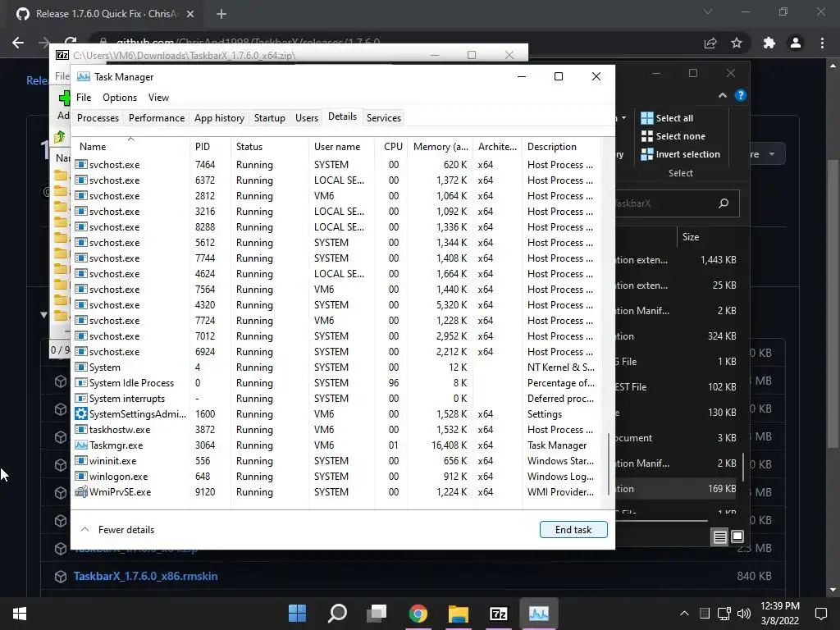Select System Idle Process row
Image resolution: width=840 pixels, height=630 pixels.
tap(336, 383)
